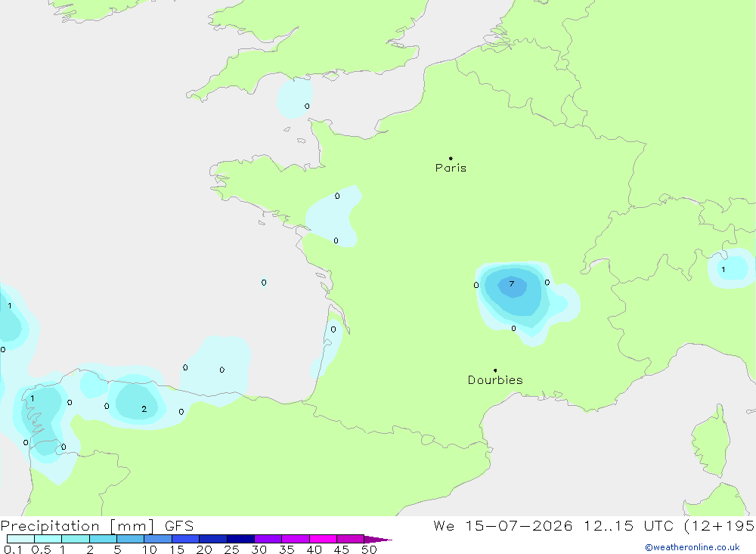Select the weatheronline.co.uk copyright link

(692, 547)
